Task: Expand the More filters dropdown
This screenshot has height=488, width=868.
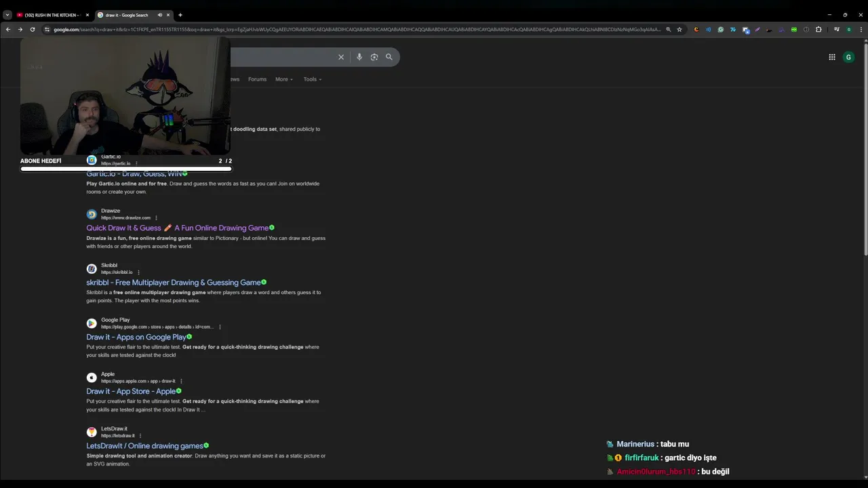Action: (284, 79)
